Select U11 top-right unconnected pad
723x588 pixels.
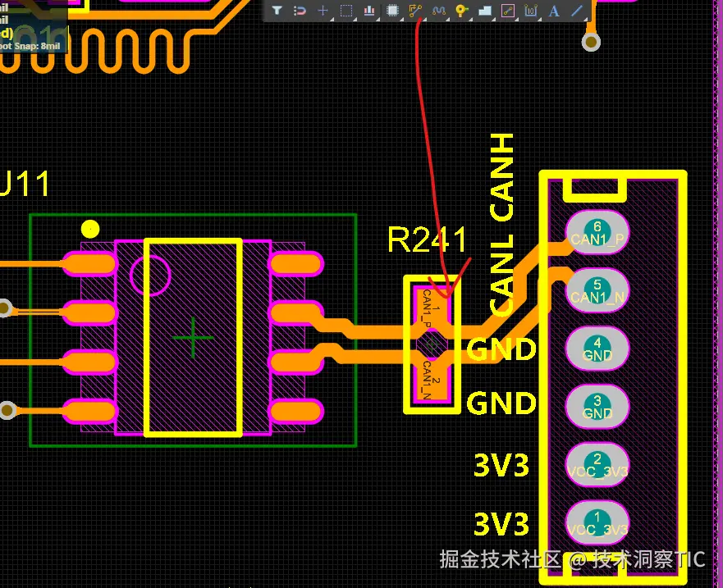pos(296,265)
